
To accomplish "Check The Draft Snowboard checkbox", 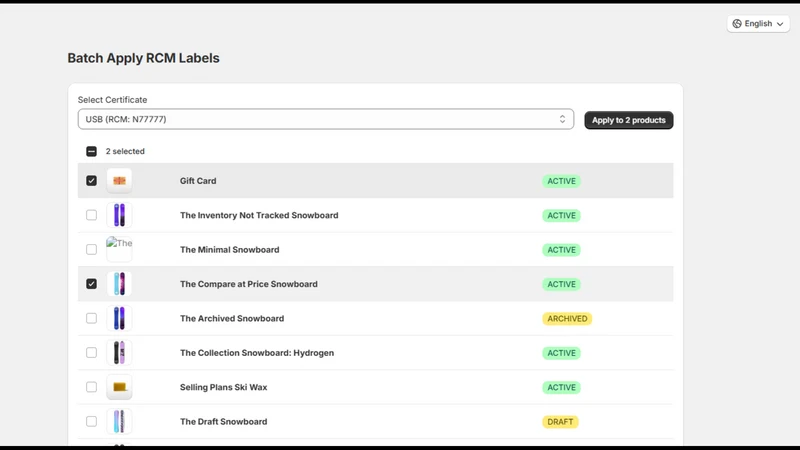I will pyautogui.click(x=91, y=421).
